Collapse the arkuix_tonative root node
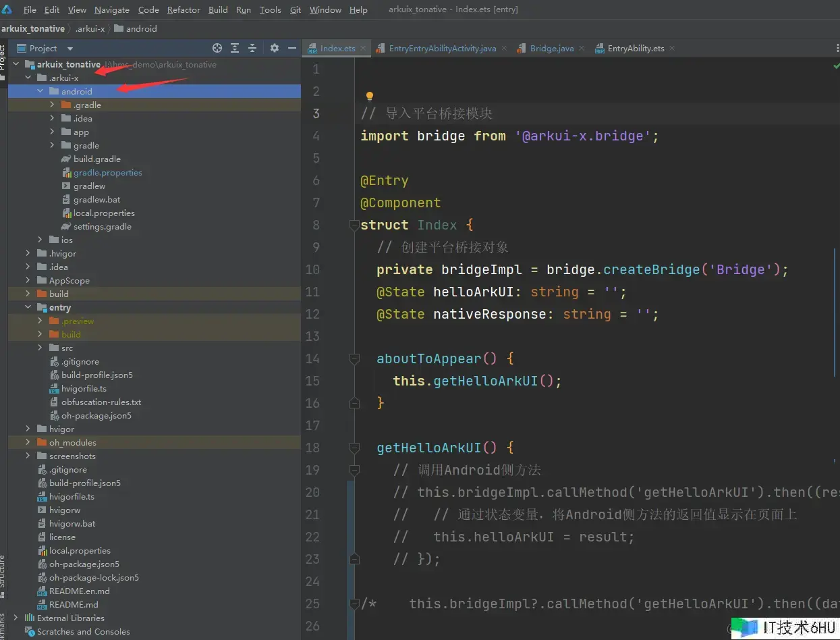This screenshot has width=840, height=640. (16, 64)
